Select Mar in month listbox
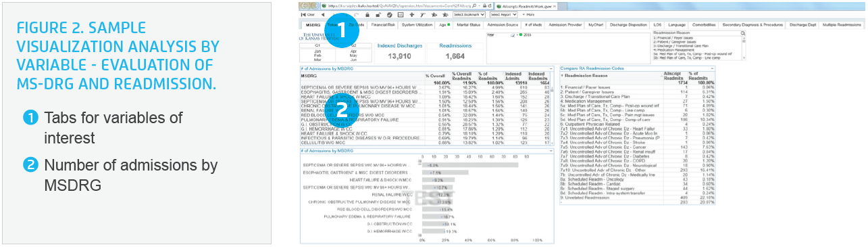This screenshot has width=868, height=247. pos(317,60)
